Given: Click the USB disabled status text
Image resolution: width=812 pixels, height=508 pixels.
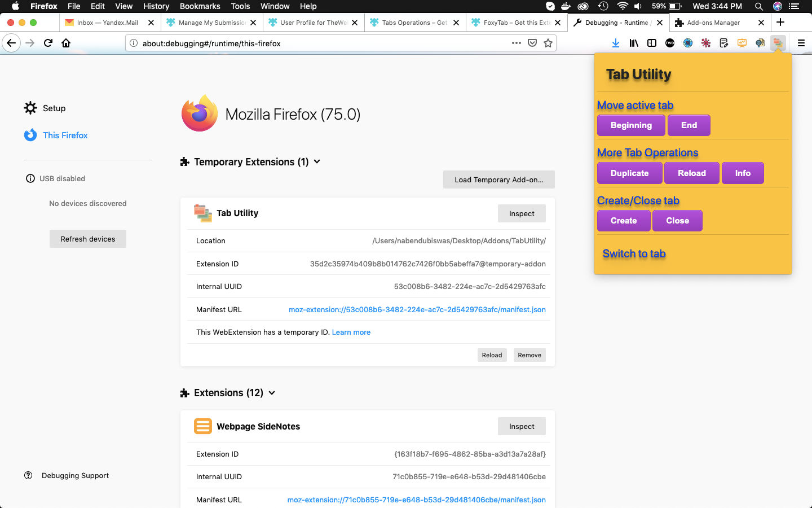Looking at the screenshot, I should 62,178.
